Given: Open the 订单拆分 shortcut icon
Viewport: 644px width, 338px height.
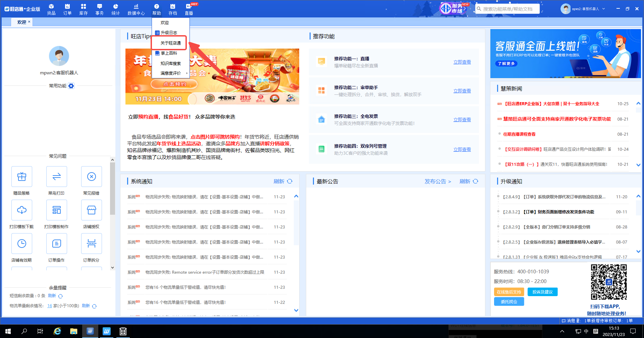Looking at the screenshot, I should 92,244.
